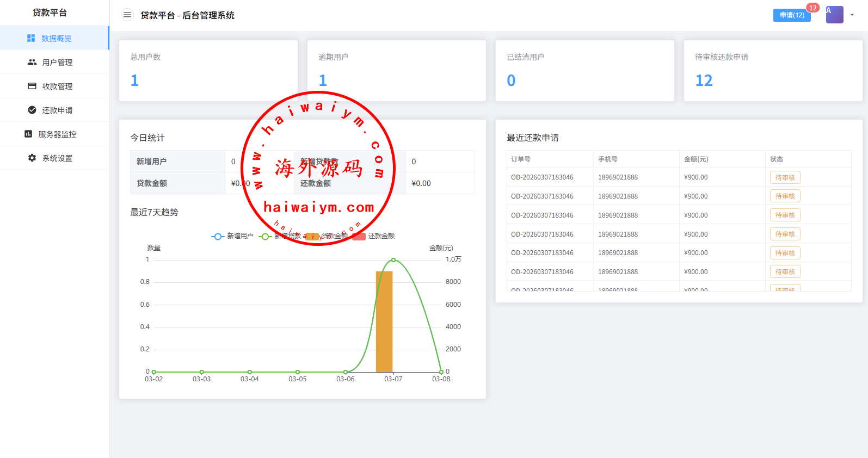Click the user avatar in header

pos(834,15)
